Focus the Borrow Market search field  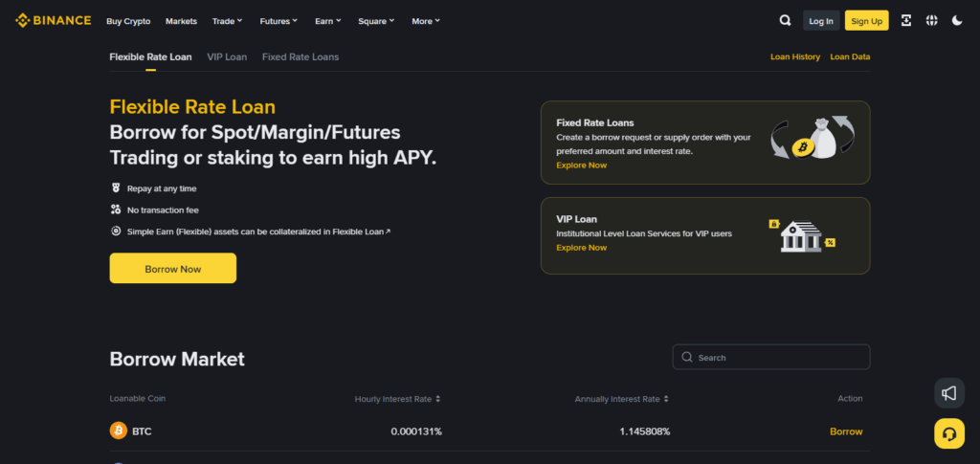771,357
